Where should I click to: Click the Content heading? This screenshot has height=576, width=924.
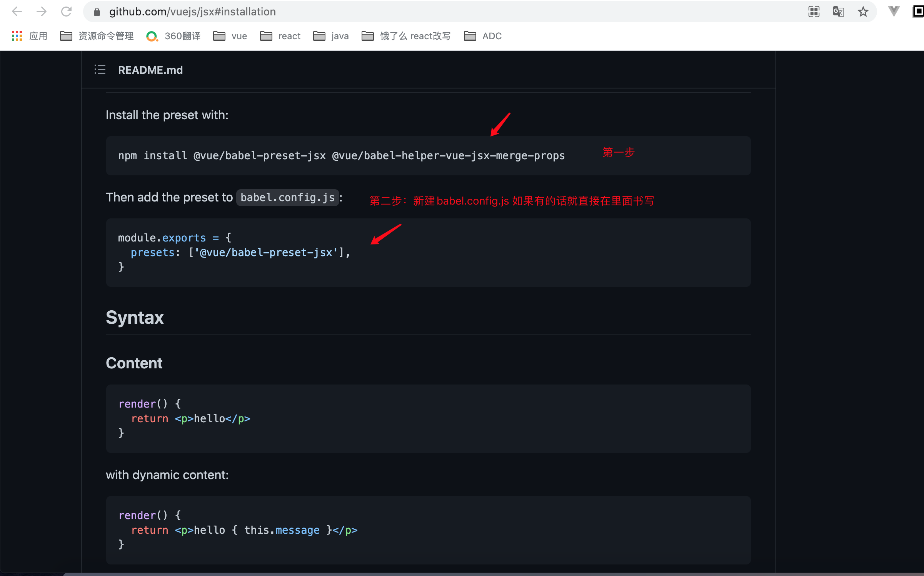(134, 363)
